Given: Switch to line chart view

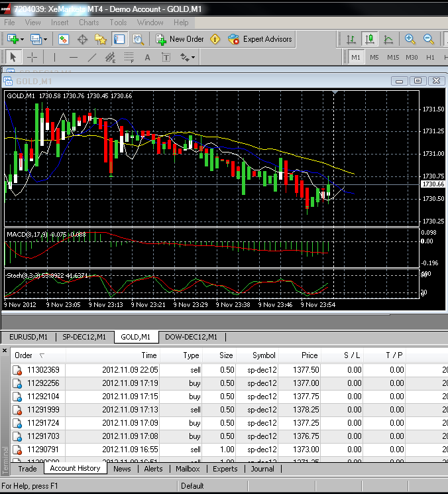Looking at the screenshot, I should pos(388,39).
